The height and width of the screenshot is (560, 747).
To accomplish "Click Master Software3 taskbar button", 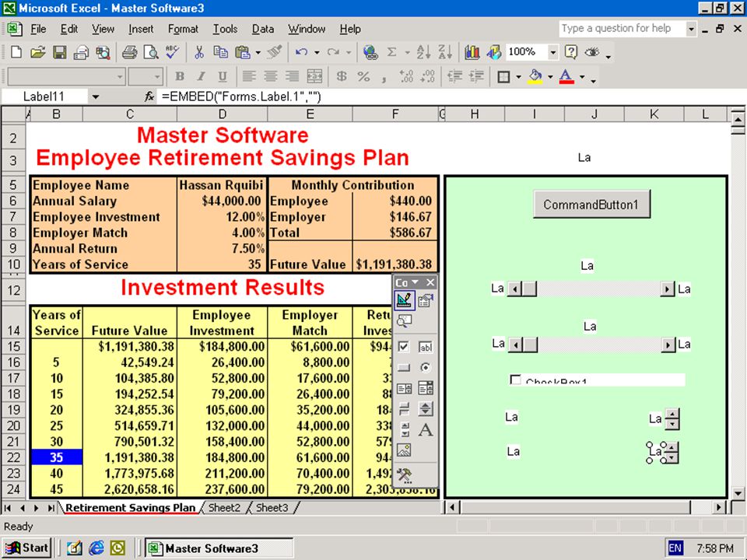I will [219, 548].
